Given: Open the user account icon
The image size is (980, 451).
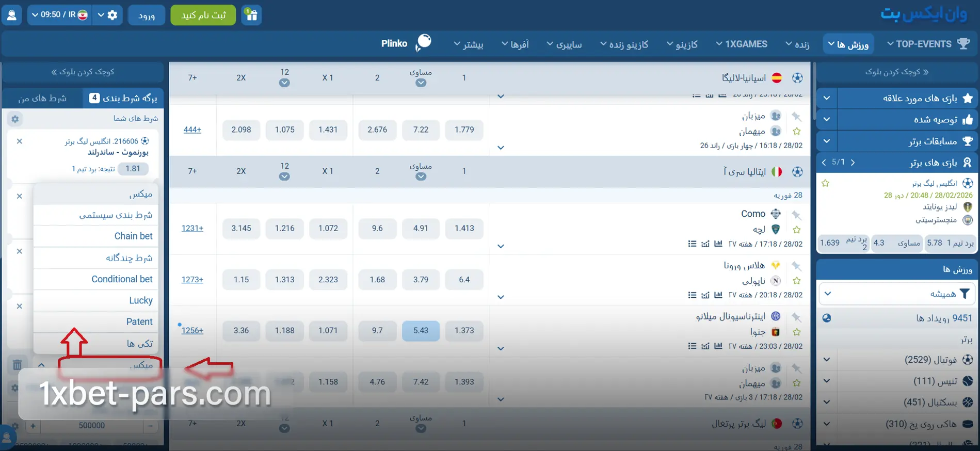Looking at the screenshot, I should click(11, 15).
